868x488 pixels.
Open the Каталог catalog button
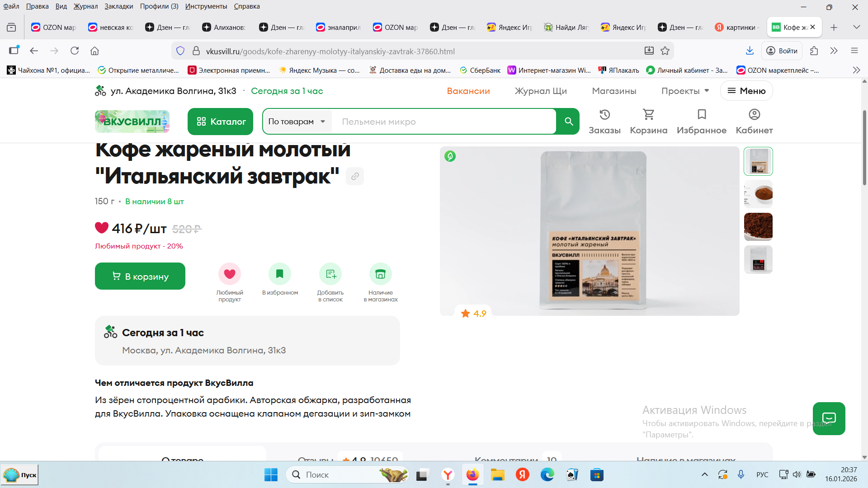220,122
